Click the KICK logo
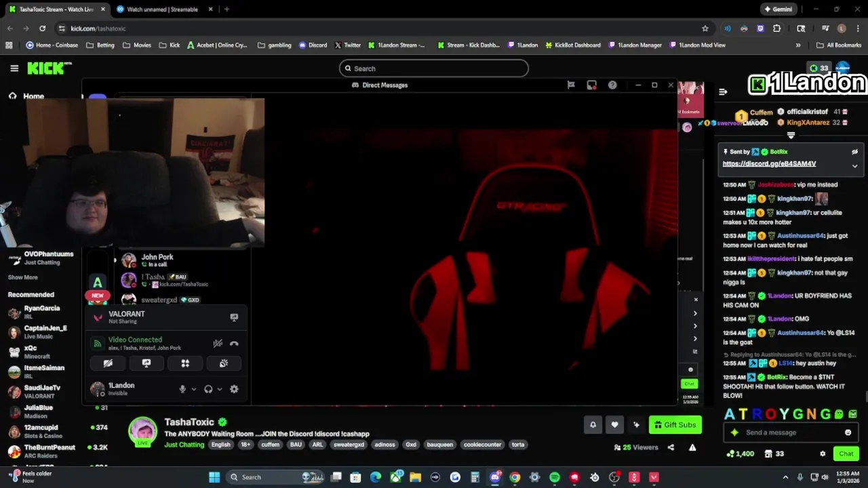Image resolution: width=868 pixels, height=488 pixels. click(x=50, y=68)
